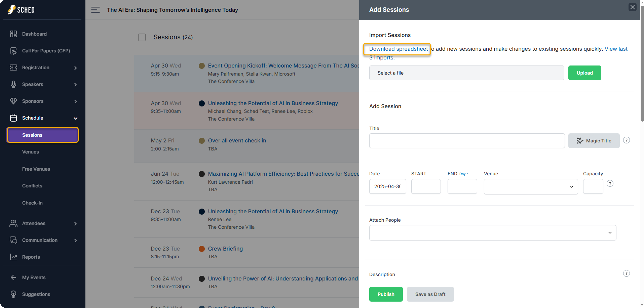Collapse the Schedule submenu chevron

(76, 118)
